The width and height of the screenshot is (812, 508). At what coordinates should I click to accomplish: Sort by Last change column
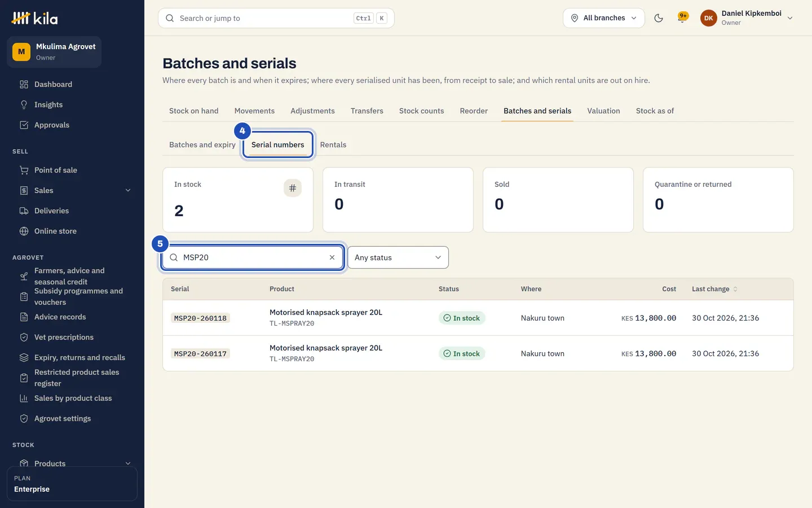click(714, 289)
